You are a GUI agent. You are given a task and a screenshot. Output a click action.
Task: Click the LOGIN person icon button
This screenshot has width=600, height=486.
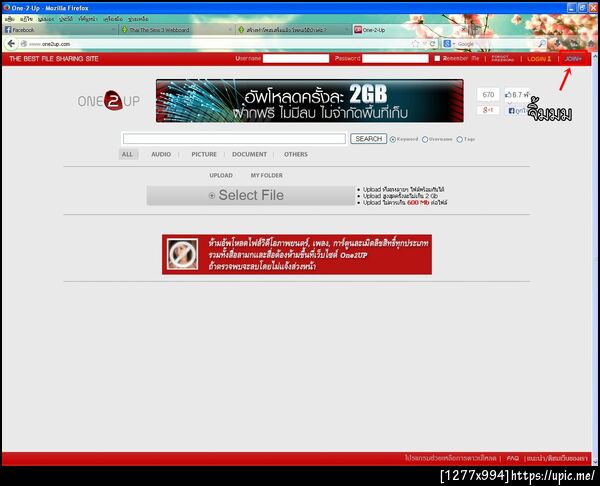click(x=539, y=59)
